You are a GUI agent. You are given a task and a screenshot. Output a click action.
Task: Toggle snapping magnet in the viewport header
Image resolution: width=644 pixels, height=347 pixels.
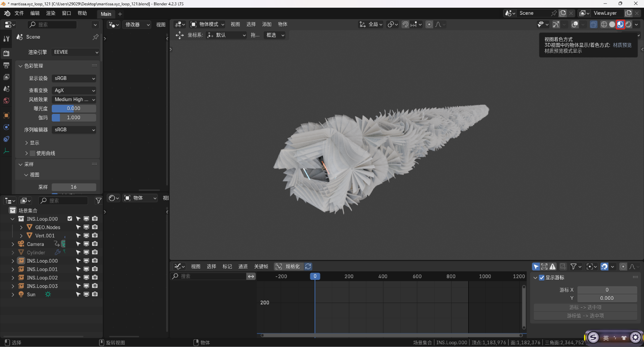tap(405, 25)
